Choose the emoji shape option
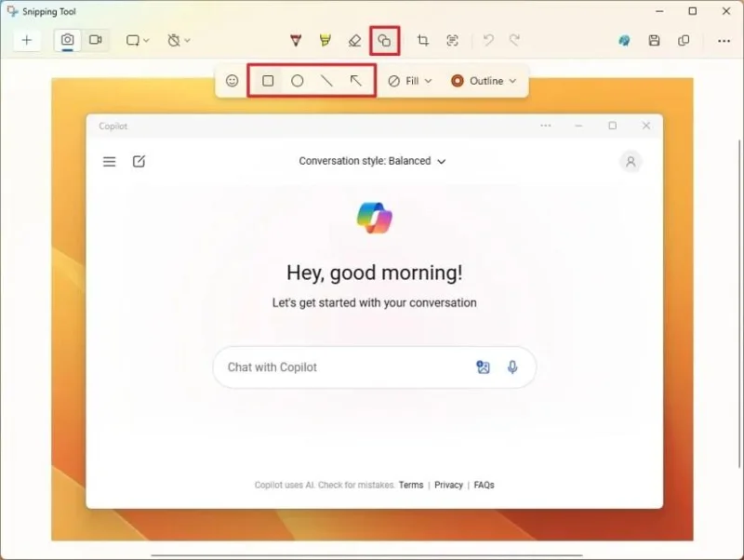Viewport: 744px width, 560px height. tap(232, 81)
